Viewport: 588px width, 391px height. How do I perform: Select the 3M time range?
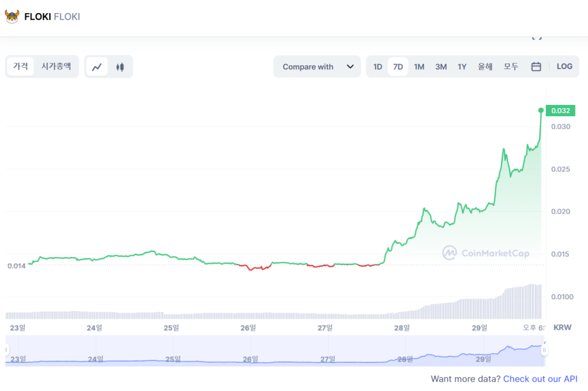tap(441, 67)
